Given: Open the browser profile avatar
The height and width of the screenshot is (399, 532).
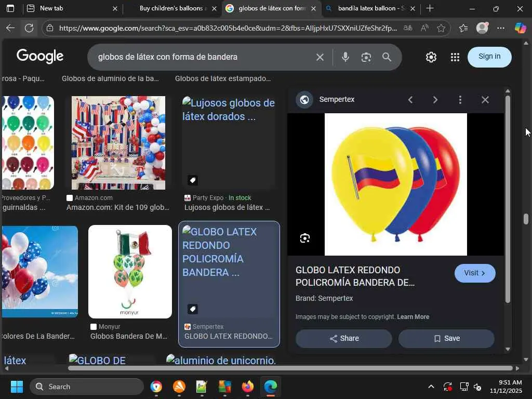Looking at the screenshot, I should (482, 28).
